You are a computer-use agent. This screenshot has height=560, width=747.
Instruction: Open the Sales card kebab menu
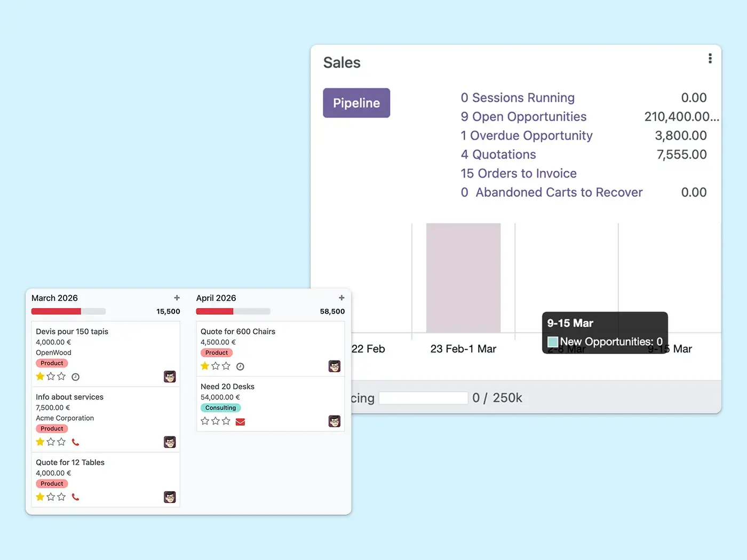coord(710,59)
